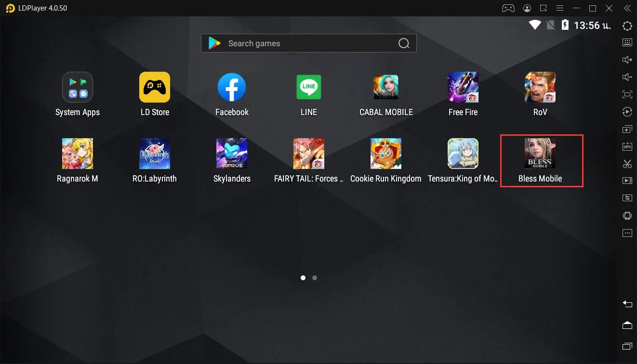Switch to second home screen page dot
637x364 pixels.
point(315,278)
